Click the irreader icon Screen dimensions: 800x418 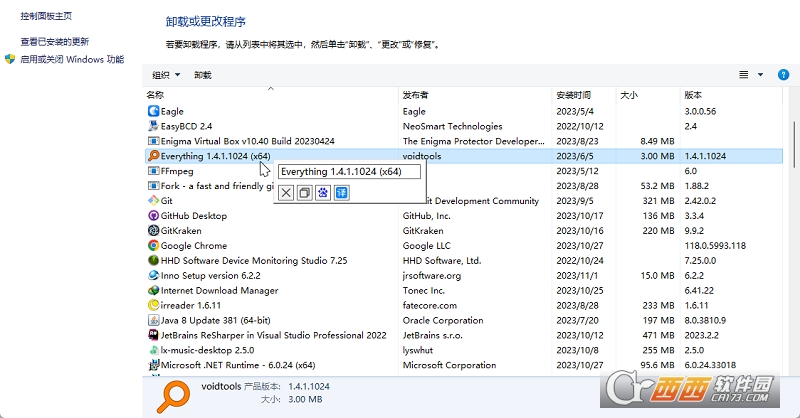pyautogui.click(x=153, y=305)
